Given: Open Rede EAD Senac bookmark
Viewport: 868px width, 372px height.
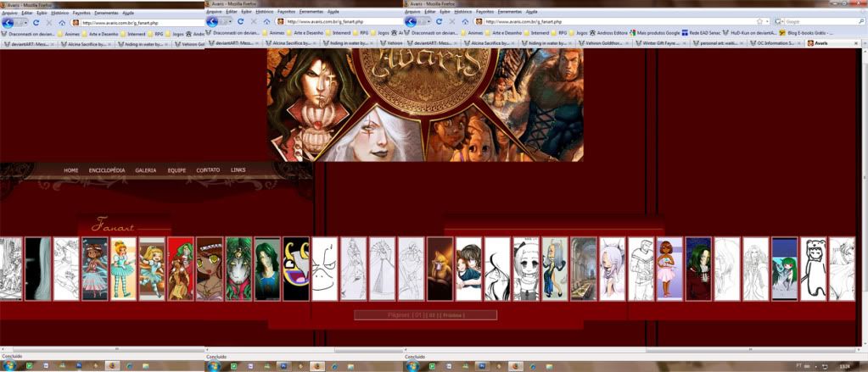Looking at the screenshot, I should coord(702,33).
